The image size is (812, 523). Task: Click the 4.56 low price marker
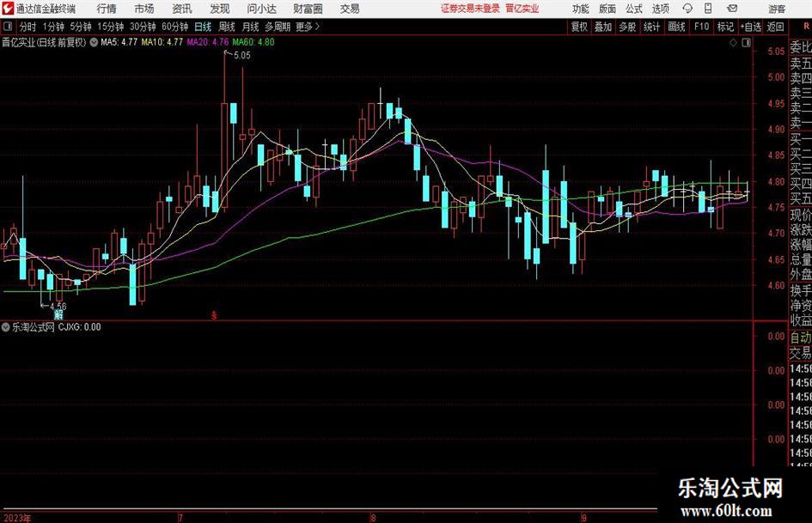pyautogui.click(x=58, y=306)
